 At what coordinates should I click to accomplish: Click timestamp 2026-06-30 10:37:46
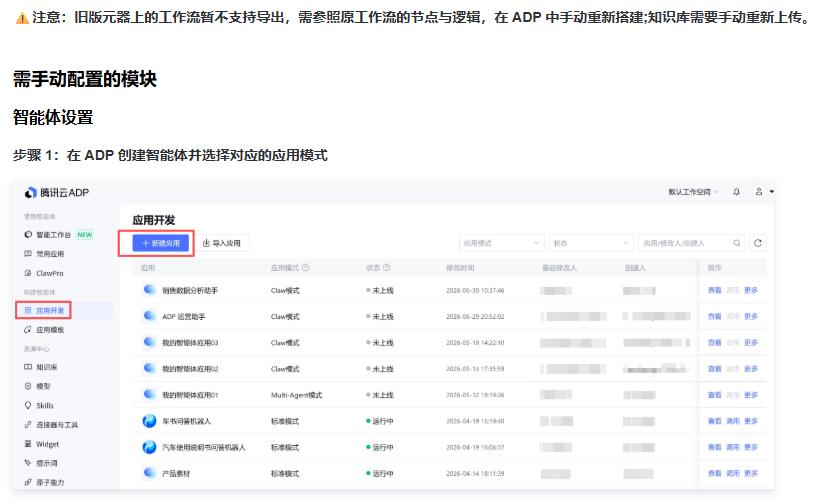475,290
